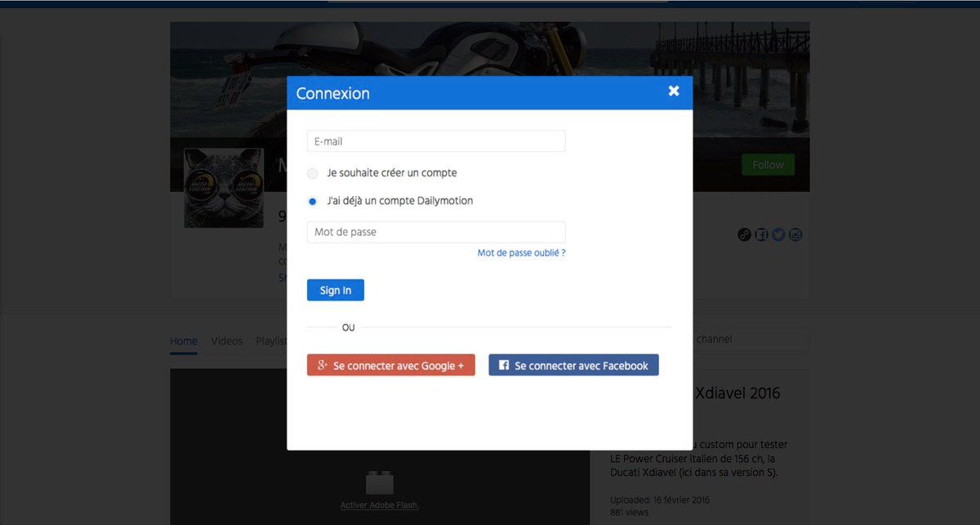This screenshot has width=980, height=525.
Task: Open the channel's Twitter icon
Action: (x=778, y=235)
